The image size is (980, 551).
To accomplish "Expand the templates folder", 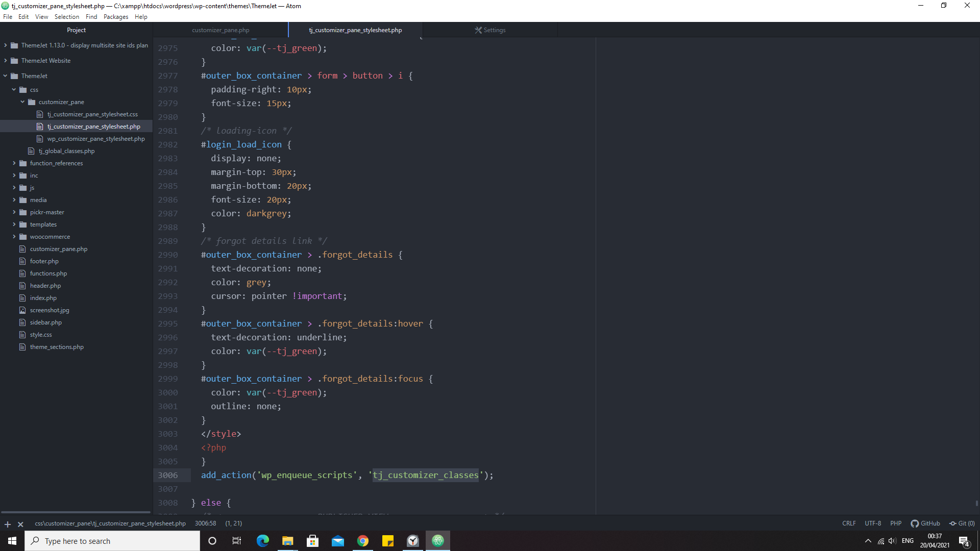I will coord(14,224).
